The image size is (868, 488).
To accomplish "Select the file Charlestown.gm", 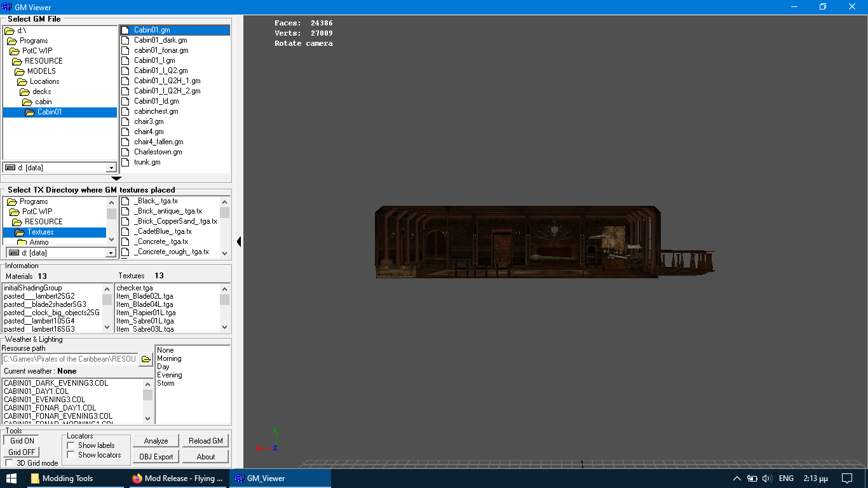I will [158, 152].
